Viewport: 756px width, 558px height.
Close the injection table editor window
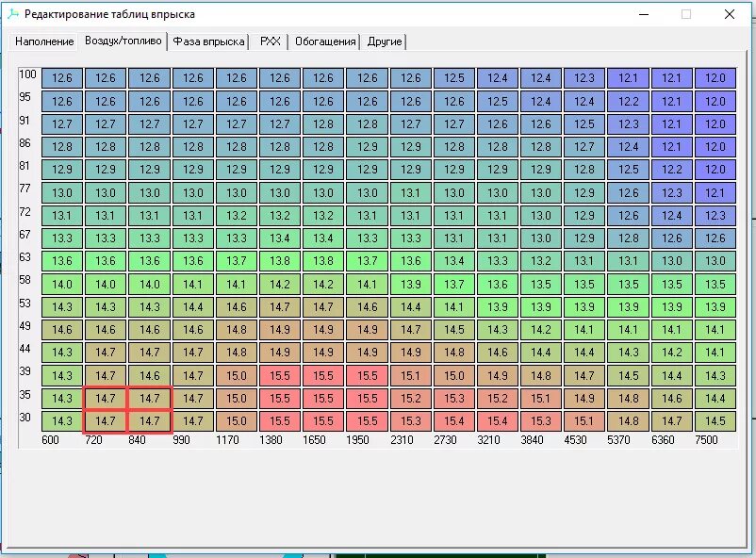[x=730, y=14]
